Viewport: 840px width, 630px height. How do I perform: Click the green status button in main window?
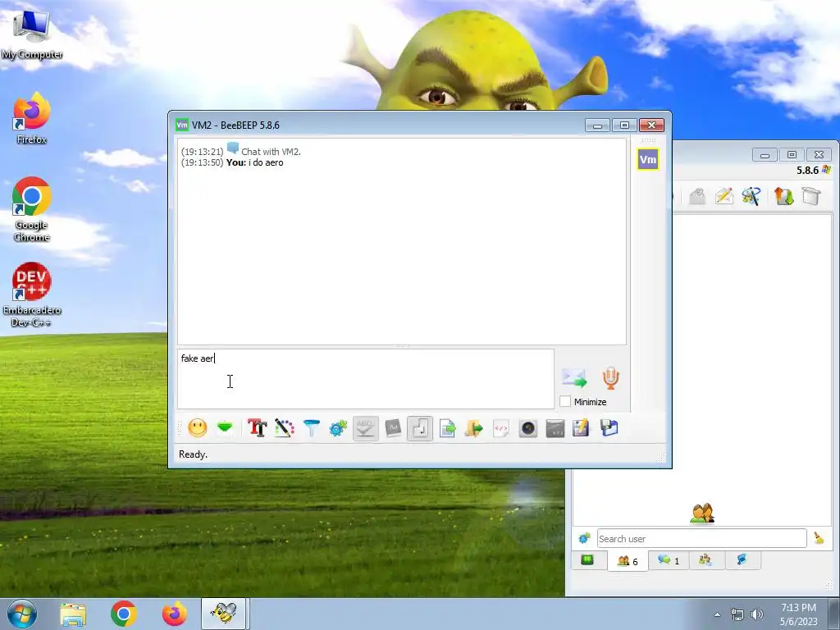[x=587, y=559]
